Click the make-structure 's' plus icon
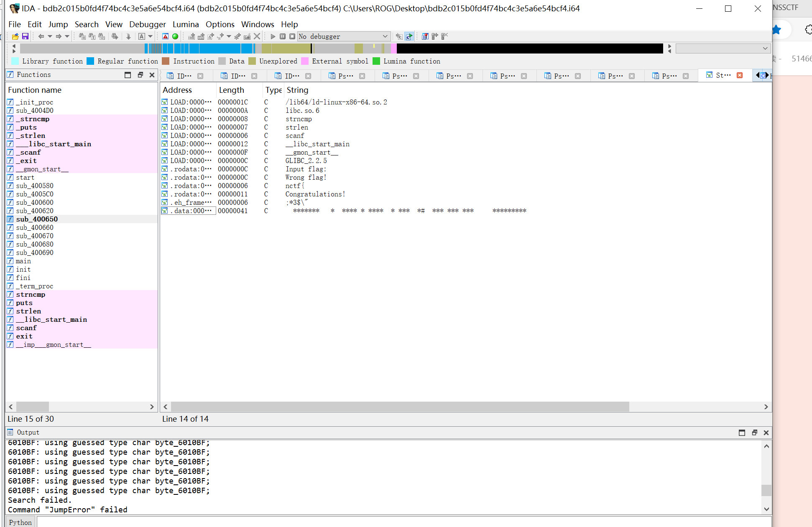 (220, 36)
